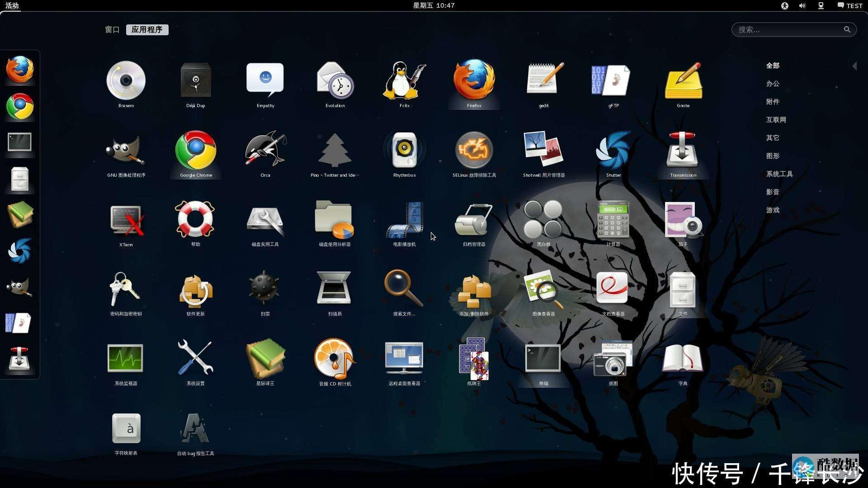The height and width of the screenshot is (488, 868).
Task: Open Pino Twitter client
Action: tap(335, 154)
